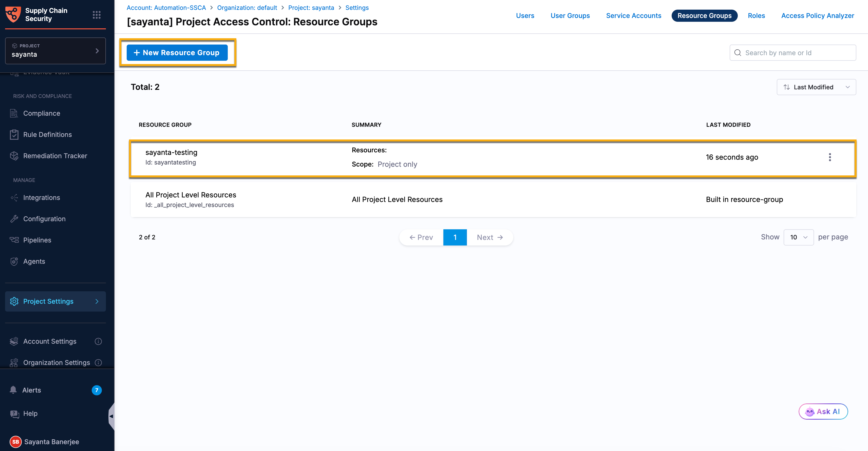This screenshot has height=451, width=868.
Task: Navigate to Account: Automation-SSCA breadcrumb
Action: pyautogui.click(x=166, y=7)
